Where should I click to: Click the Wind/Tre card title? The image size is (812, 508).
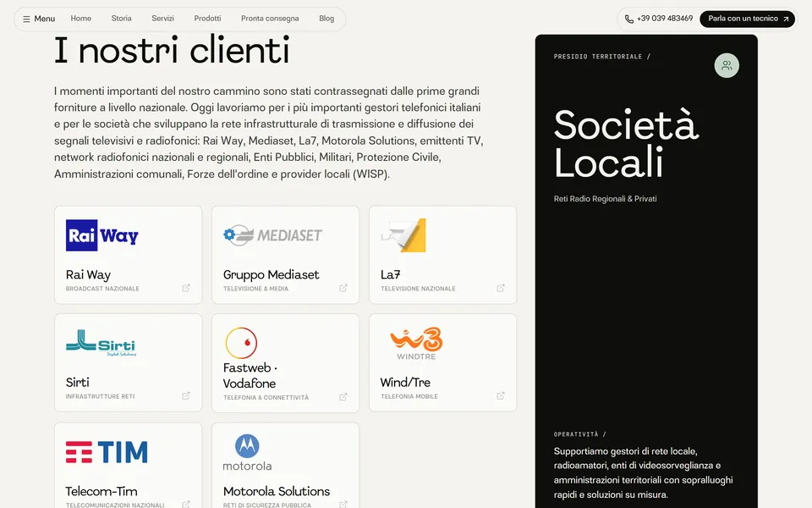(405, 383)
